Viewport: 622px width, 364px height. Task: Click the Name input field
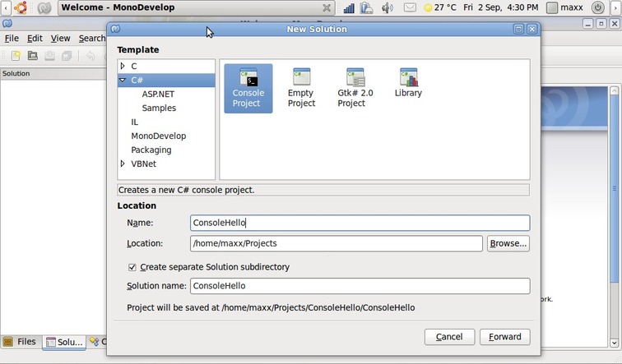[x=360, y=223]
